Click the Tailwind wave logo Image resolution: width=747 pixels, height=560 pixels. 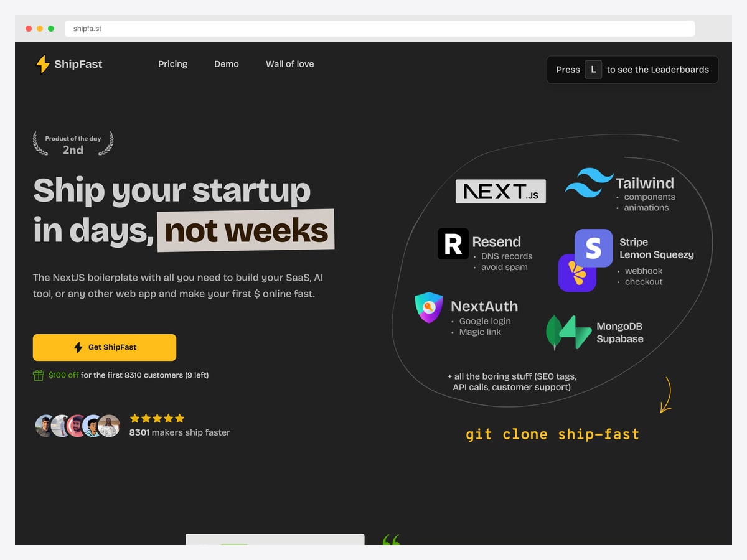coord(589,183)
